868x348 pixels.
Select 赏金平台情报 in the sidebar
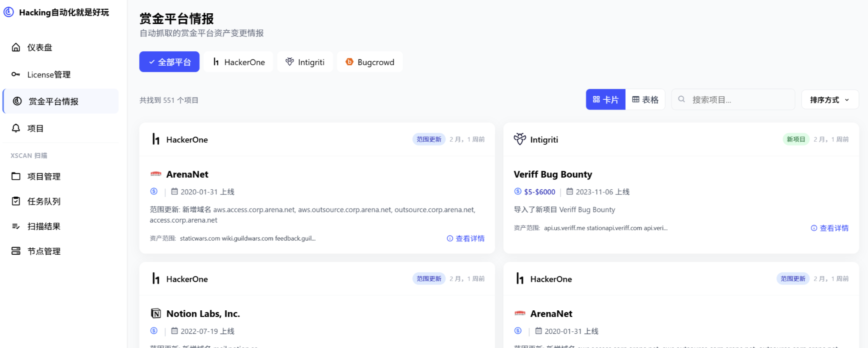[x=60, y=101]
